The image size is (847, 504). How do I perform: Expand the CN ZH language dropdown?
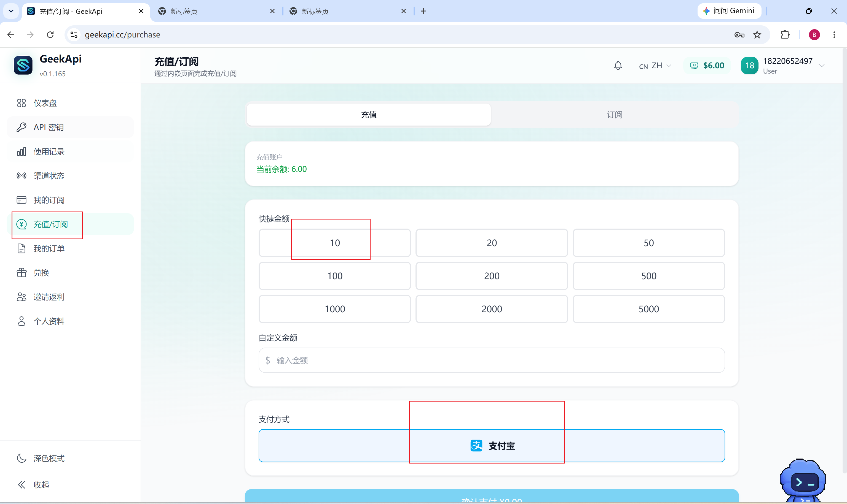click(x=655, y=66)
